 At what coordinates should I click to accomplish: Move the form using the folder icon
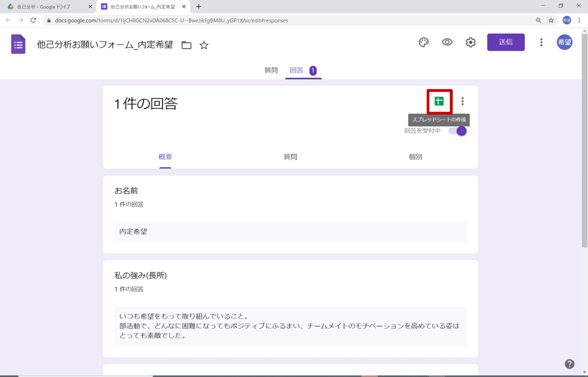(186, 45)
